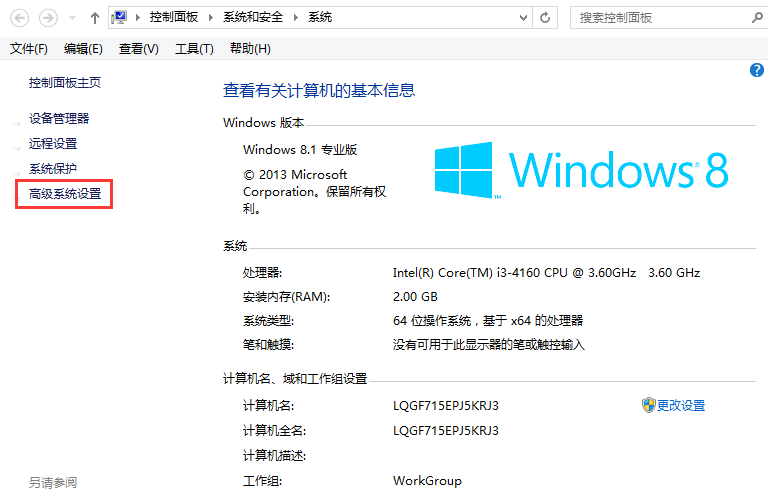Click the Windows 8 logo image
This screenshot has width=768, height=495.
click(x=581, y=168)
